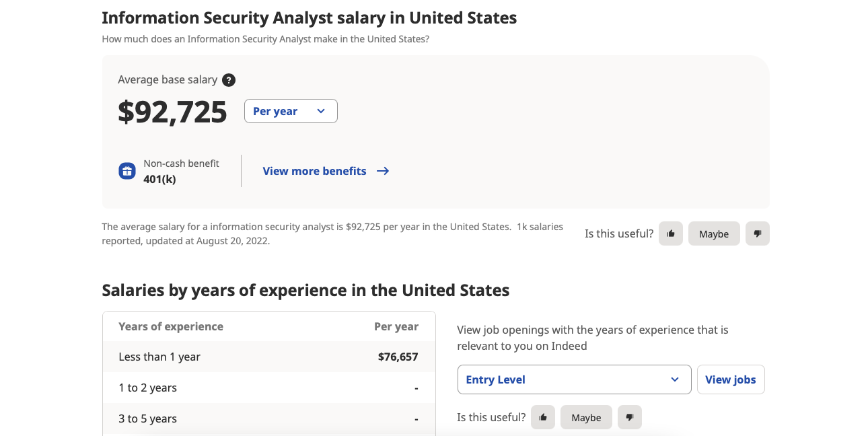Click the arrow icon after View more benefits
The height and width of the screenshot is (436, 868).
[383, 171]
